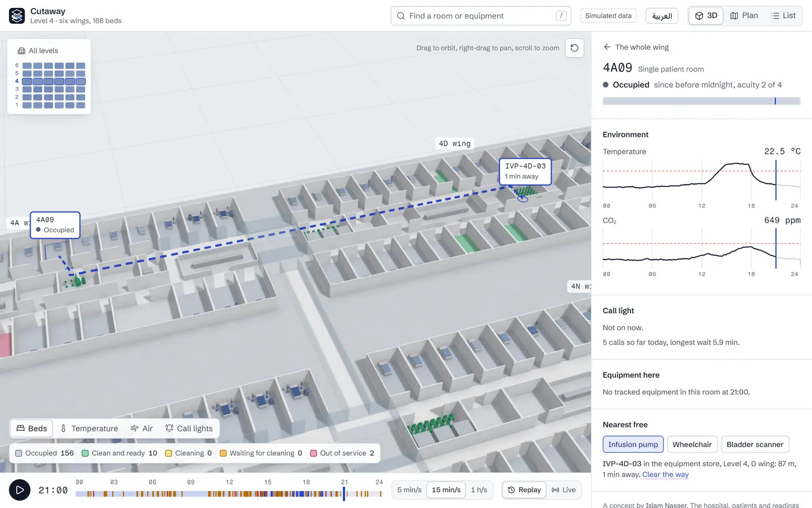Viewport: 812px width, 508px height.
Task: Click the 4A09 Occupied room callout
Action: pos(55,225)
